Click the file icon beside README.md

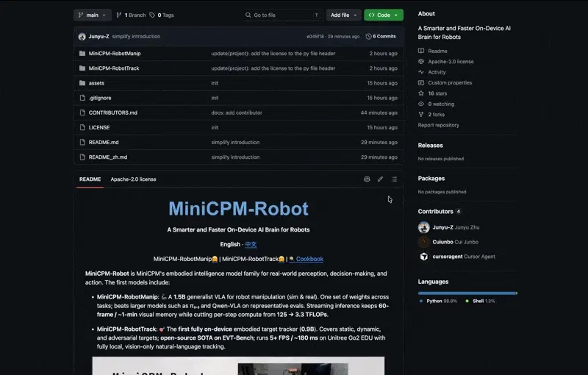(x=82, y=142)
